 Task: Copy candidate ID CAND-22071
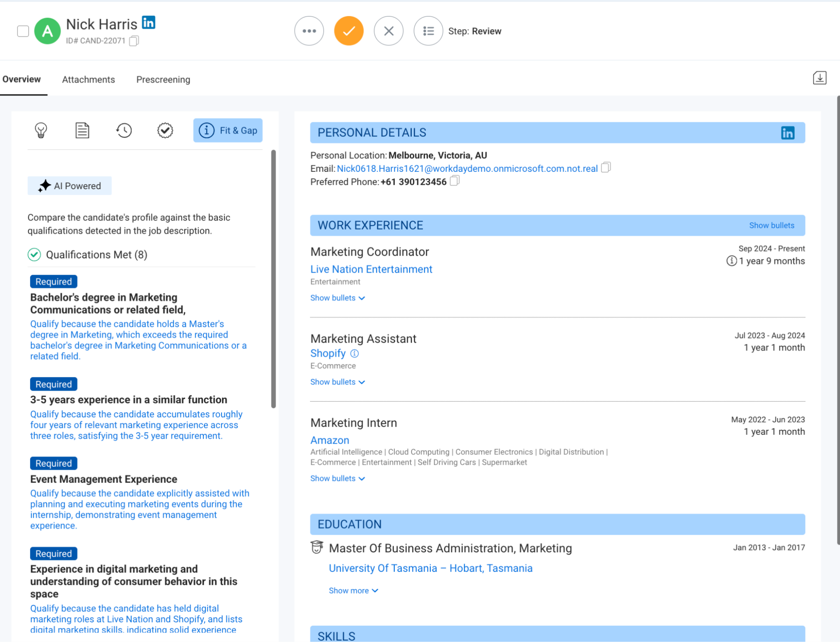click(134, 41)
